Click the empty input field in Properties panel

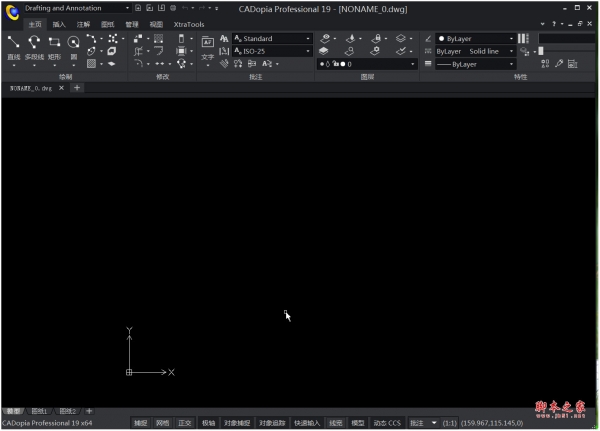566,38
